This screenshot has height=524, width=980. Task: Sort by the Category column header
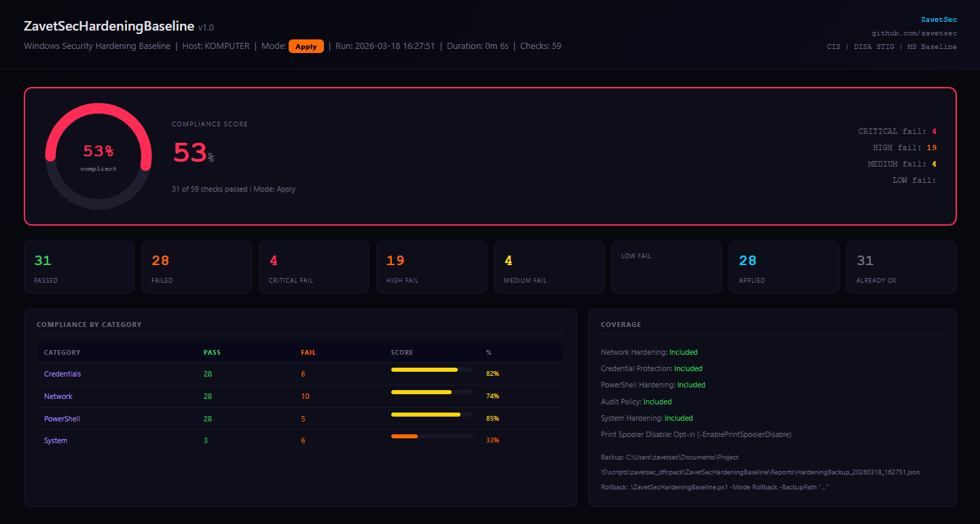pyautogui.click(x=62, y=353)
